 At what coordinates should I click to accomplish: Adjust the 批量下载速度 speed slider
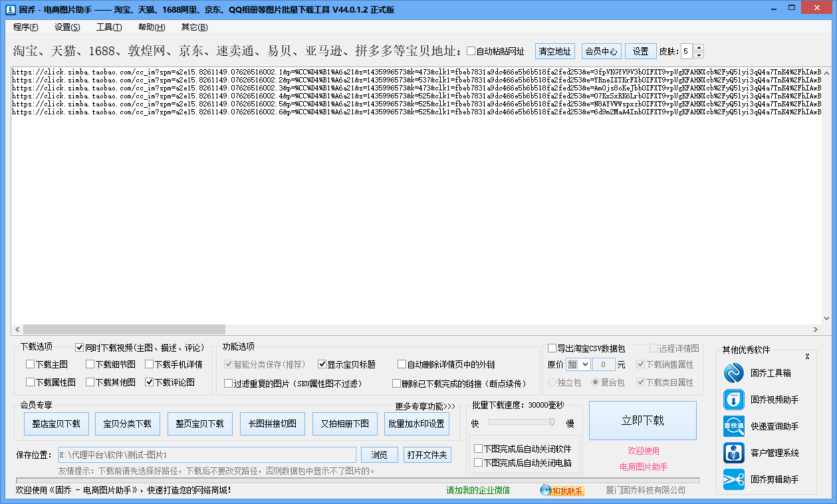click(x=551, y=422)
